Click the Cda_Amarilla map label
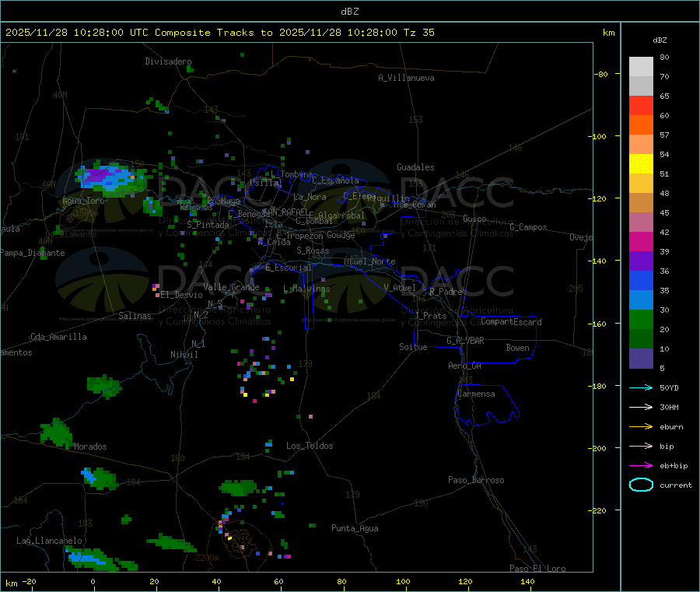 58,337
